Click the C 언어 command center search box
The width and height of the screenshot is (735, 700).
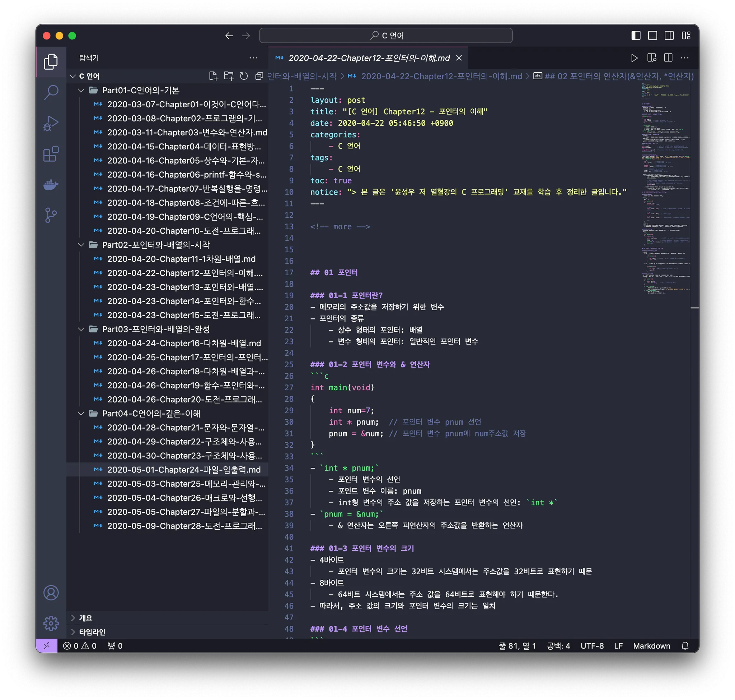(x=386, y=36)
